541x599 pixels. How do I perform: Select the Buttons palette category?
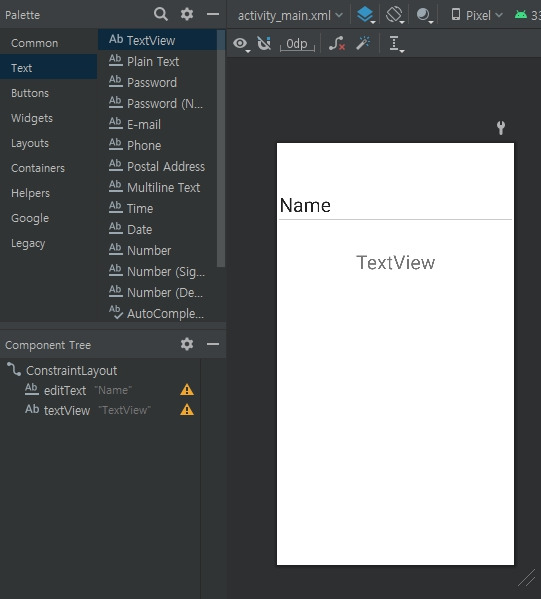coord(30,93)
